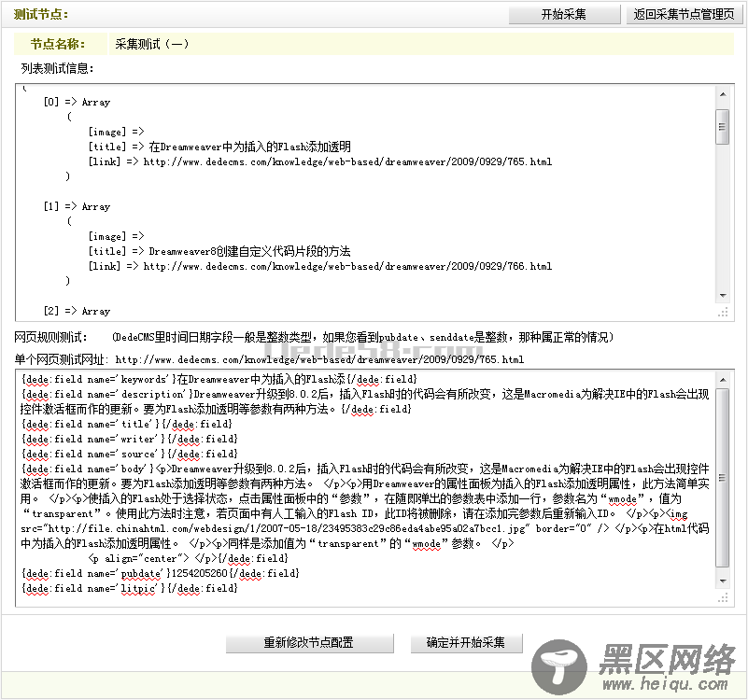Click the DedeCMS date field note text
This screenshot has height=700, width=748.
coord(363,338)
